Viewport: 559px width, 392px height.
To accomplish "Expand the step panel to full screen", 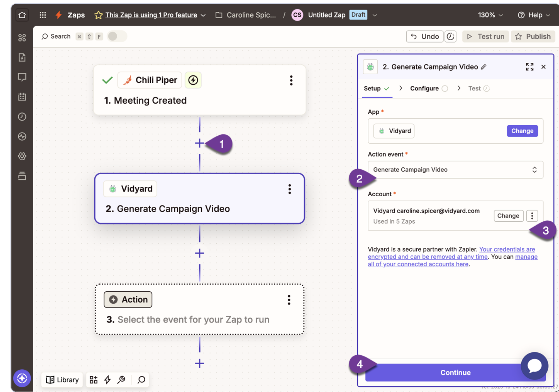I will (x=530, y=67).
